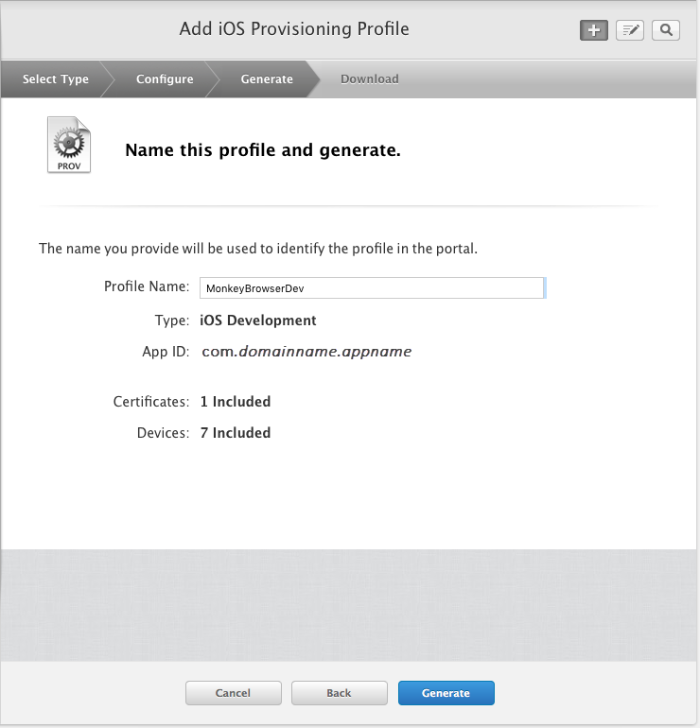
Task: Click the PROV provisioning file icon
Action: pos(69,146)
